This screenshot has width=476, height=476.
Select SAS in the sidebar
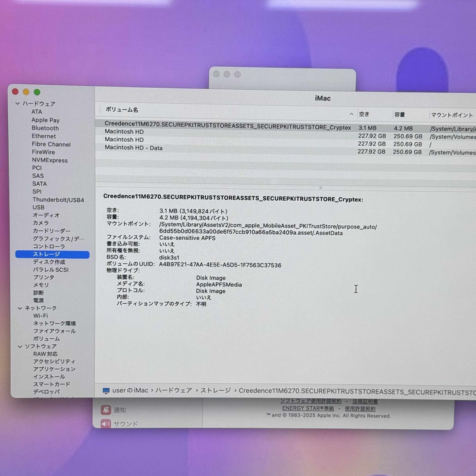point(38,176)
